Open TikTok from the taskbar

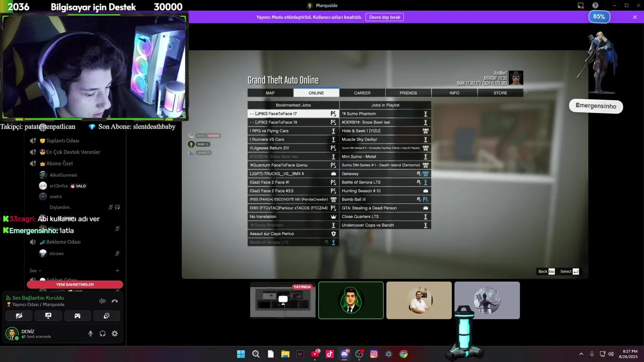[330, 354]
